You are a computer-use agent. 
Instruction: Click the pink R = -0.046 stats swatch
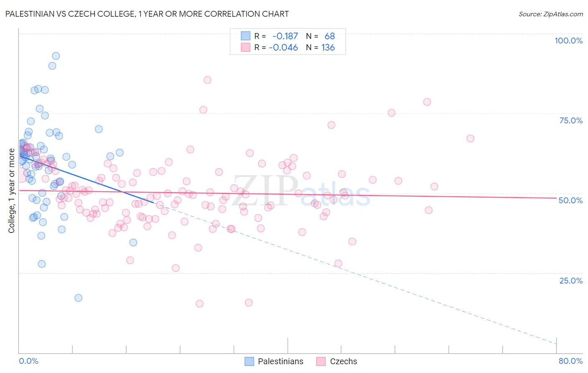coord(245,47)
